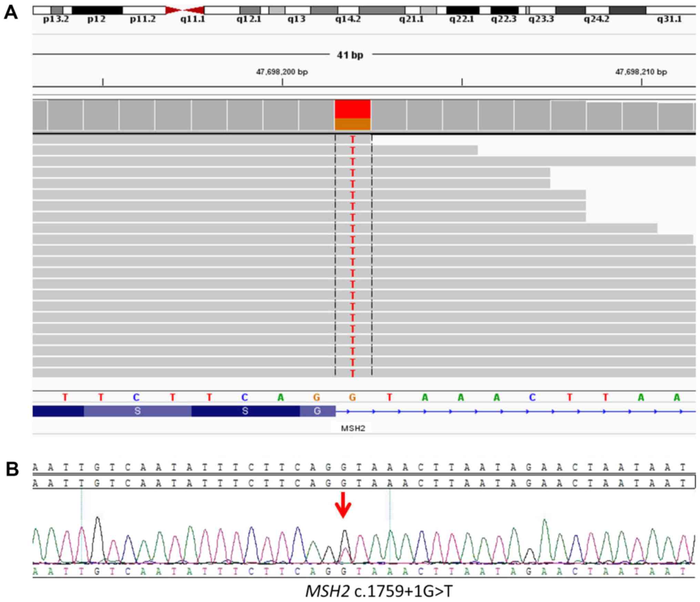700x602 pixels.
Task: Click the G codon box of the MSH2 exon
Action: coord(317,411)
